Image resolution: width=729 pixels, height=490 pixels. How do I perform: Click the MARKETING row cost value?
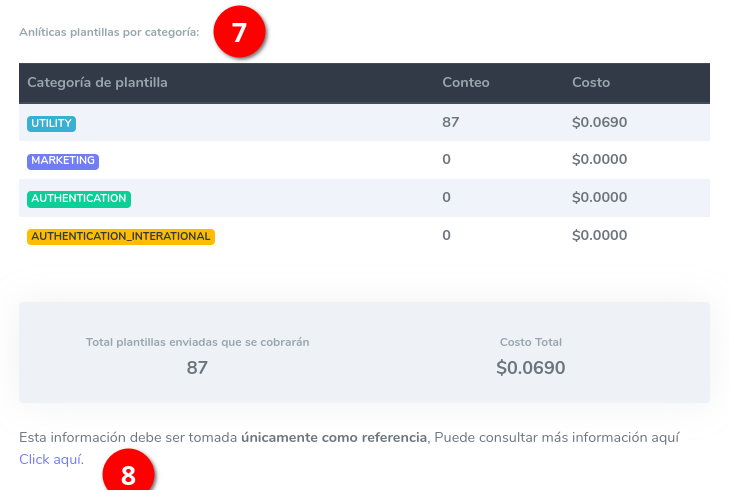(599, 160)
